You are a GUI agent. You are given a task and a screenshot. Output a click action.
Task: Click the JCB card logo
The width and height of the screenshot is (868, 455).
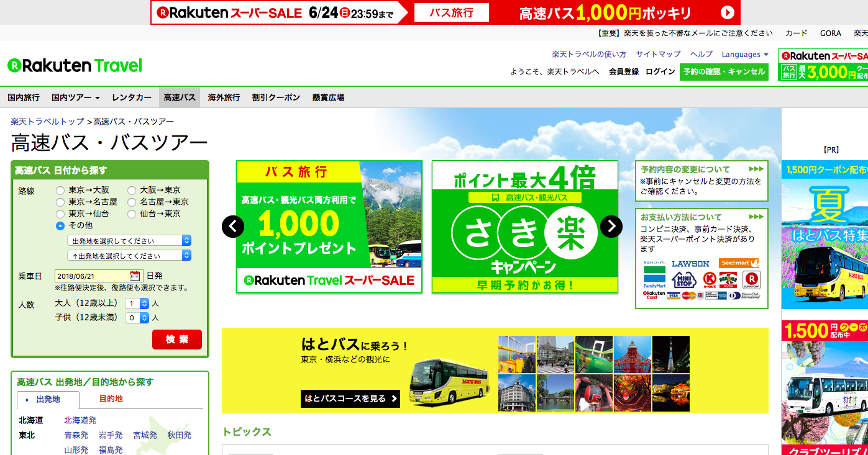click(700, 295)
